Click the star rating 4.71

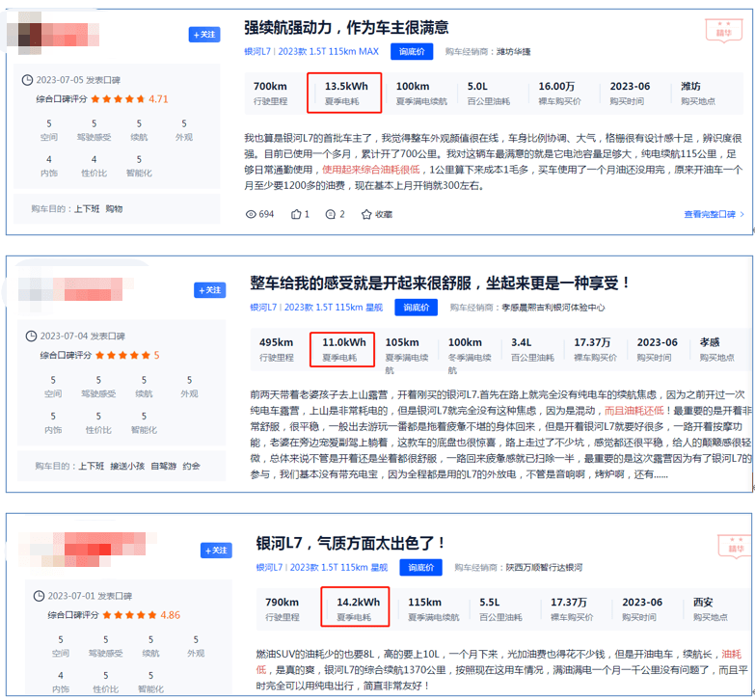(x=129, y=99)
